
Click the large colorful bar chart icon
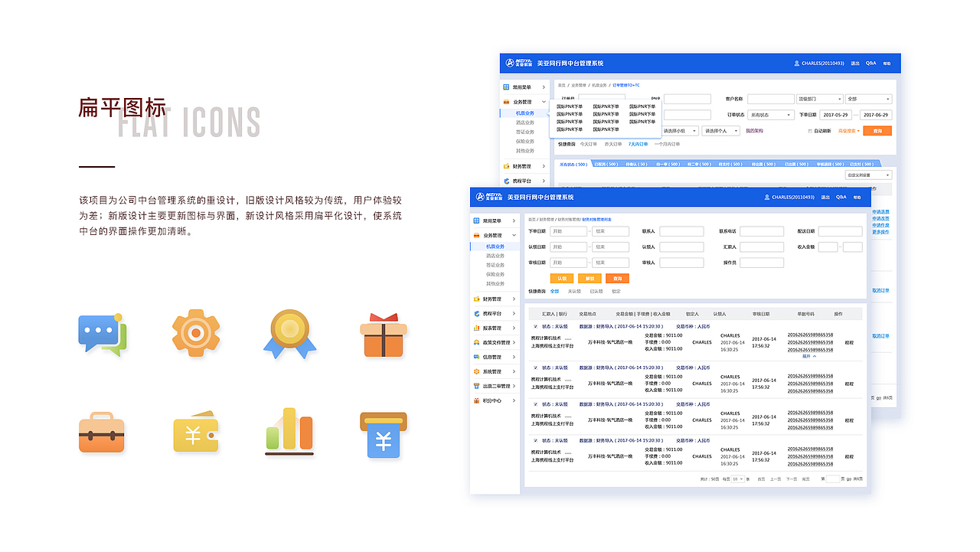(x=289, y=431)
